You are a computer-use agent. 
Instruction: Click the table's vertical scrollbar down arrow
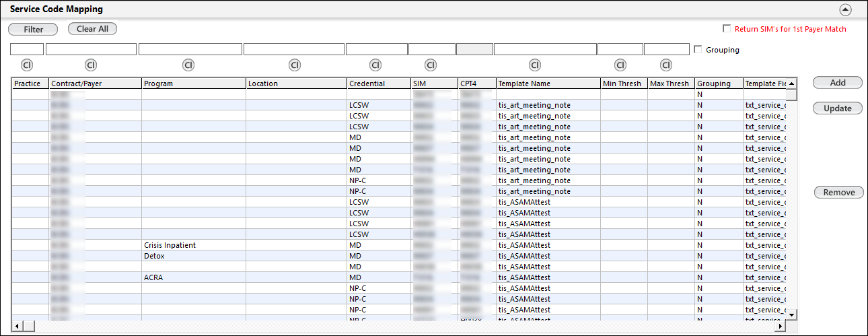792,314
